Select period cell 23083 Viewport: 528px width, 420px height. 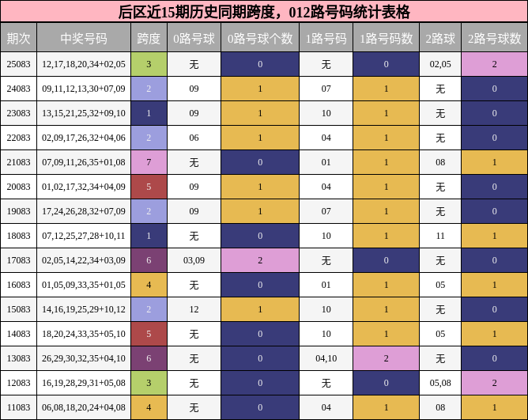click(18, 113)
